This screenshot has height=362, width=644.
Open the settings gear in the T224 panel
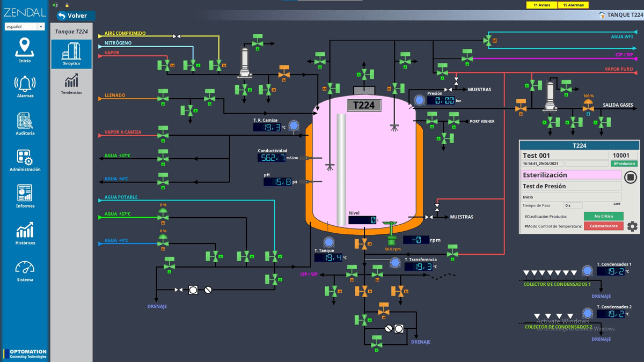pyautogui.click(x=632, y=226)
